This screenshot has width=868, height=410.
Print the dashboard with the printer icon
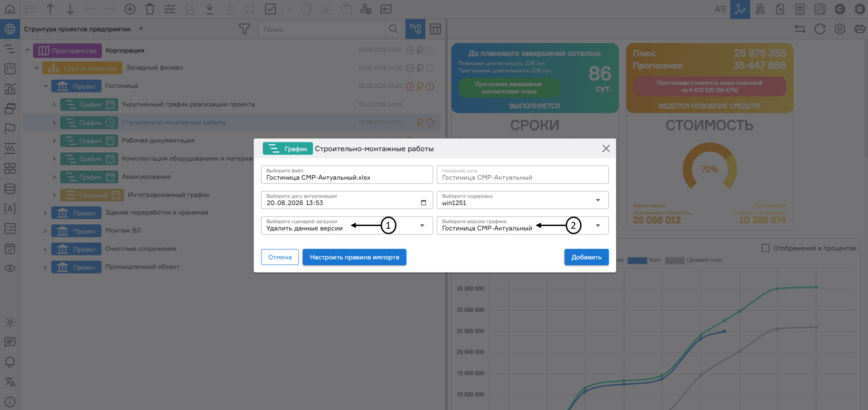click(859, 29)
